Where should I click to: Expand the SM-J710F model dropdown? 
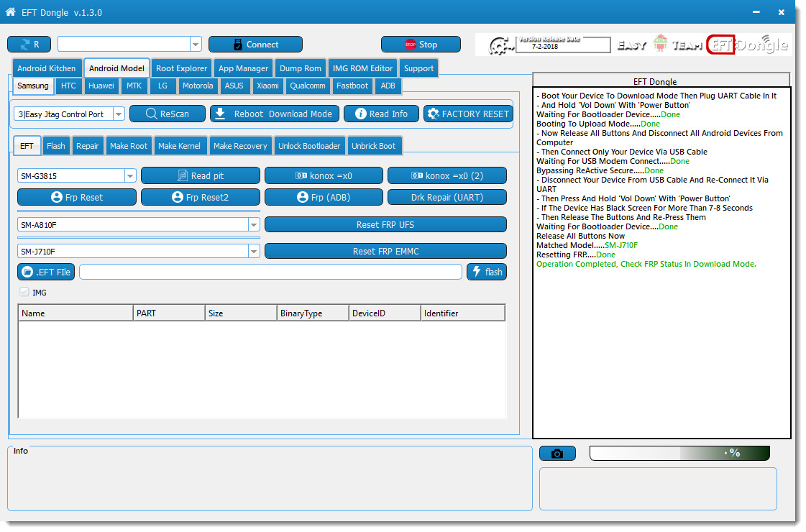coord(254,252)
